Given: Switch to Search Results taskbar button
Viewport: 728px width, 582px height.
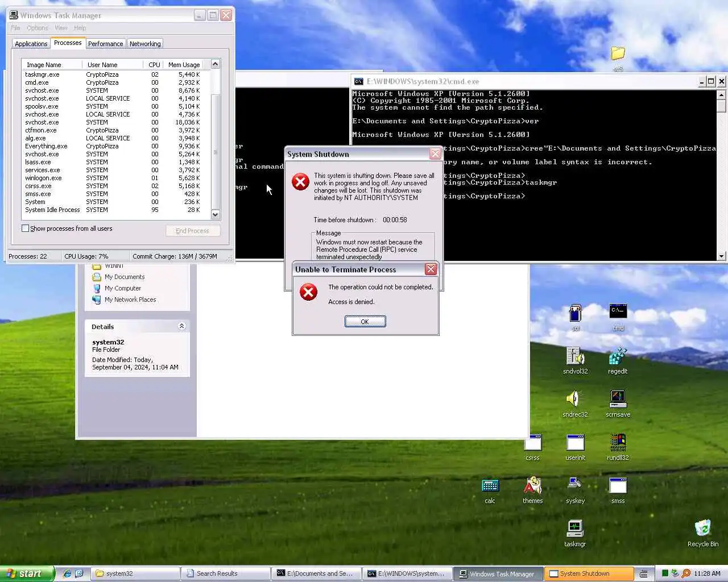Looking at the screenshot, I should [x=226, y=573].
